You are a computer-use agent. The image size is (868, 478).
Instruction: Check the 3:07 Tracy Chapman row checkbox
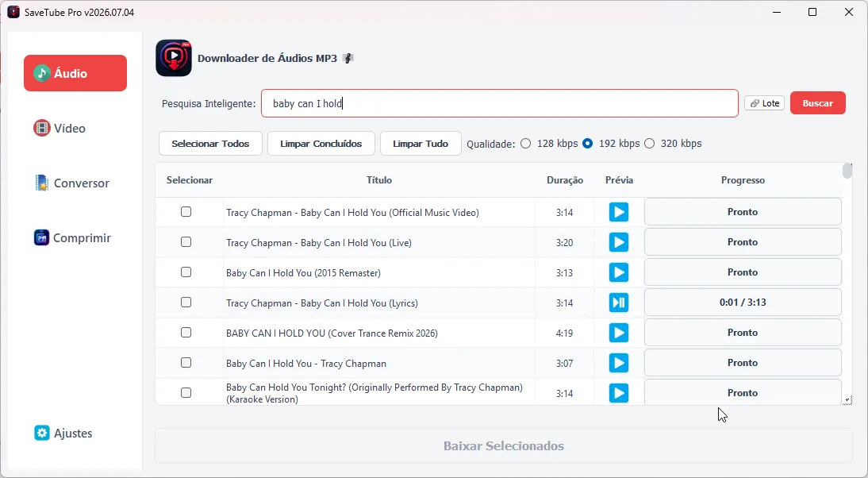pyautogui.click(x=186, y=363)
